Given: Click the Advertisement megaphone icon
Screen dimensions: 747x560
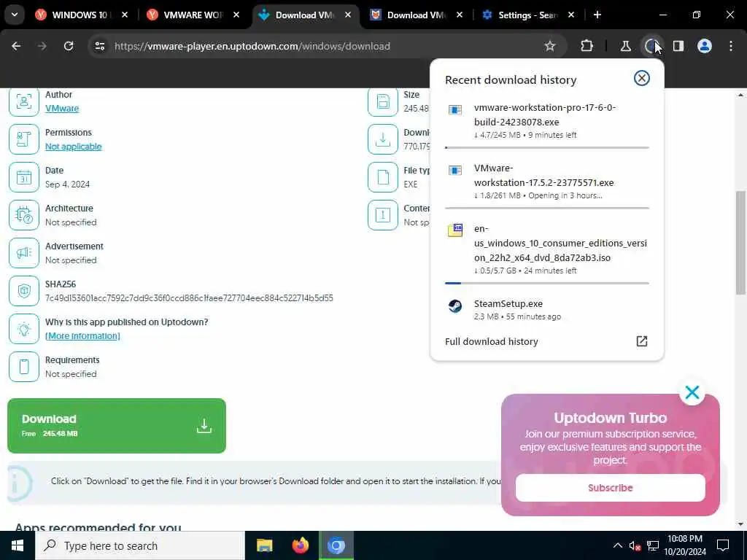Looking at the screenshot, I should [x=24, y=253].
